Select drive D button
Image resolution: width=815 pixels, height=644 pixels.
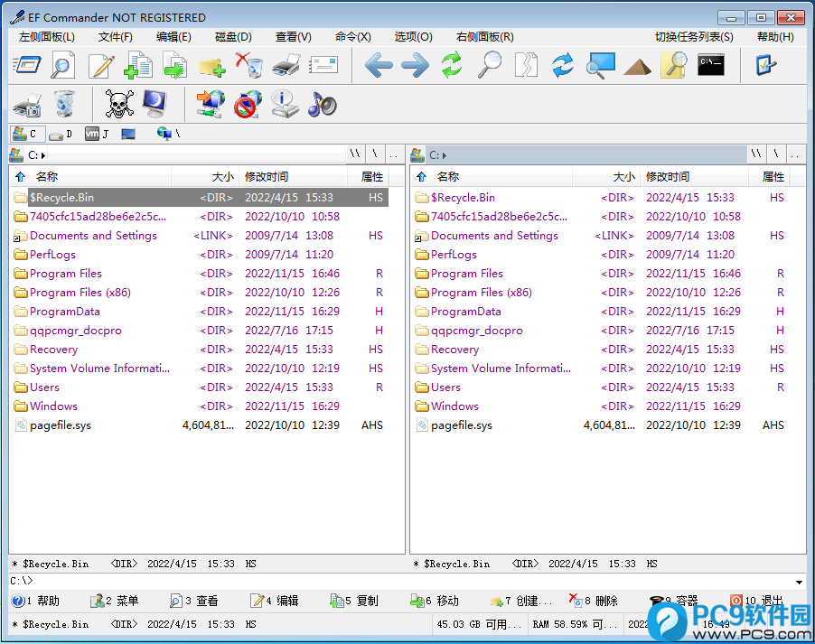pyautogui.click(x=61, y=135)
